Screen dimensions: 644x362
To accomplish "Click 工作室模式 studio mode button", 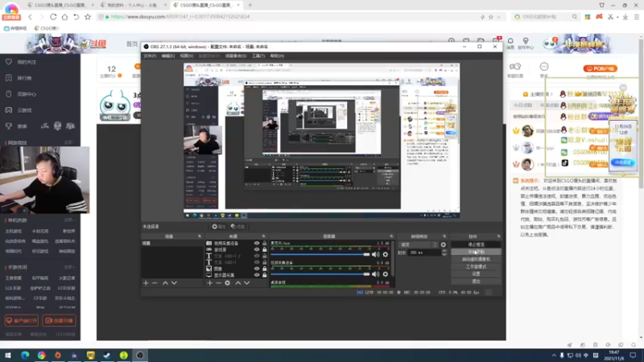I will point(476,267).
